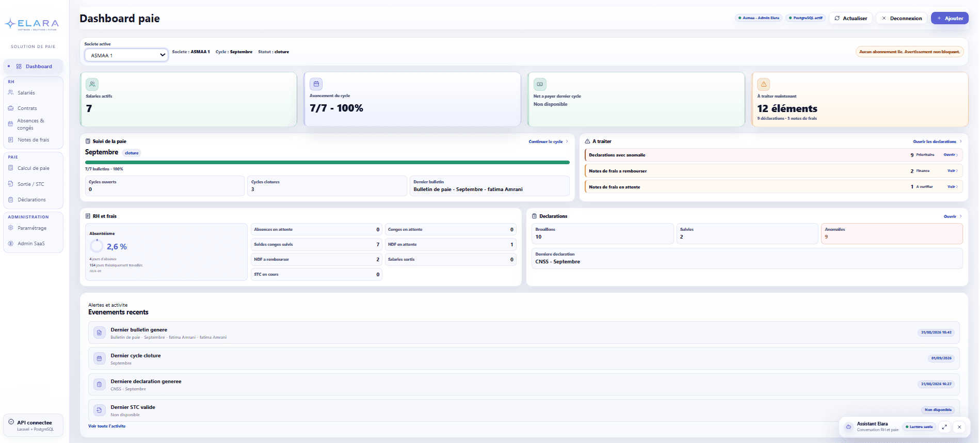Click the absentéisme 2,6 % circular gauge
Image resolution: width=980 pixels, height=443 pixels.
[97, 246]
